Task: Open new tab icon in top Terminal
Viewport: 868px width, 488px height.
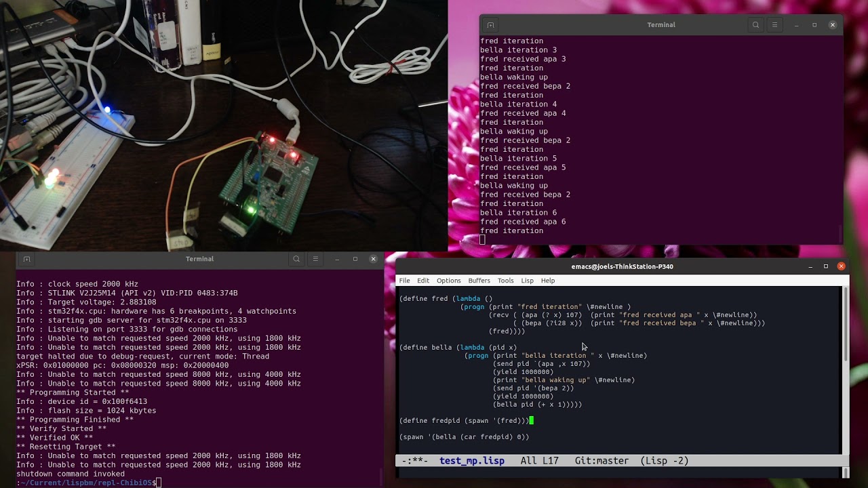Action: [x=490, y=25]
